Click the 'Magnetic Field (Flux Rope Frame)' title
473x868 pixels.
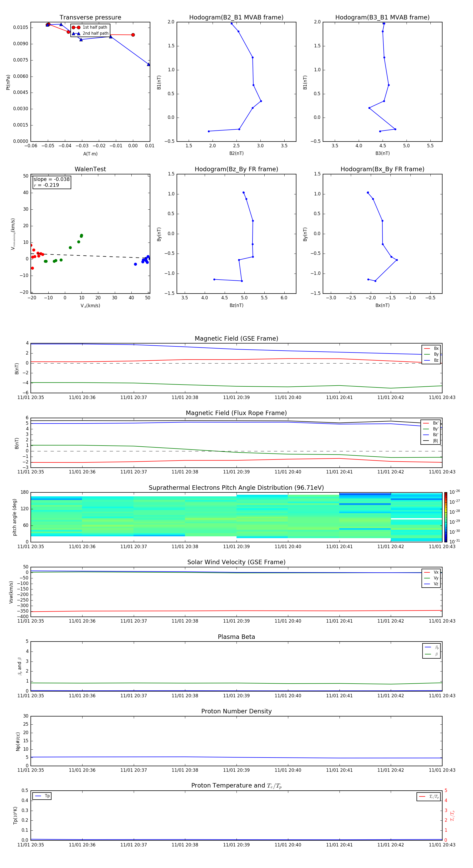236,413
